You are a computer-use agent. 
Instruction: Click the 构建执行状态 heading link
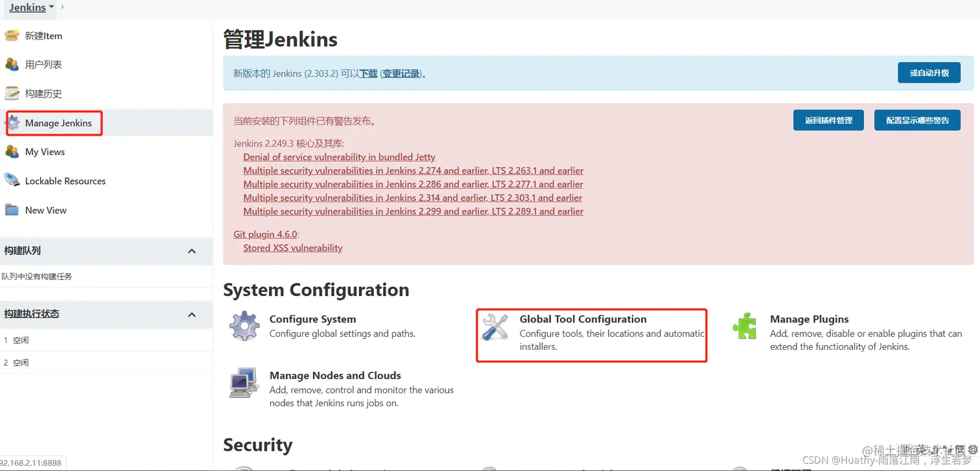click(31, 314)
